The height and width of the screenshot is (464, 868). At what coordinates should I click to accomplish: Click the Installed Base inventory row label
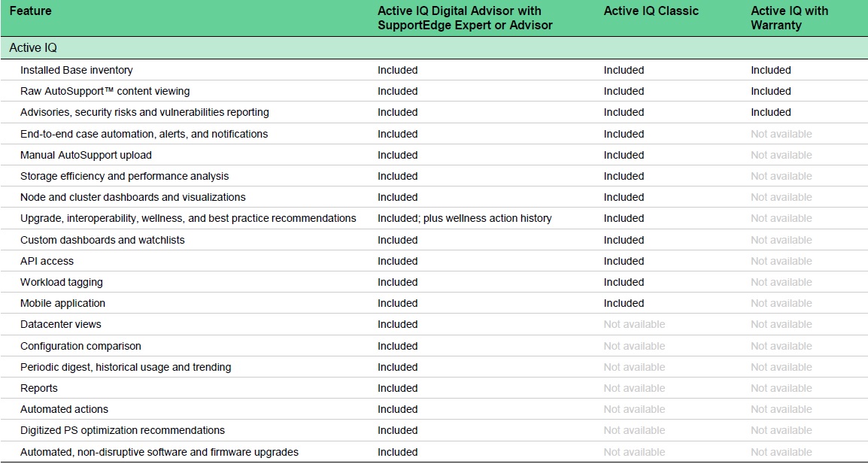click(76, 70)
